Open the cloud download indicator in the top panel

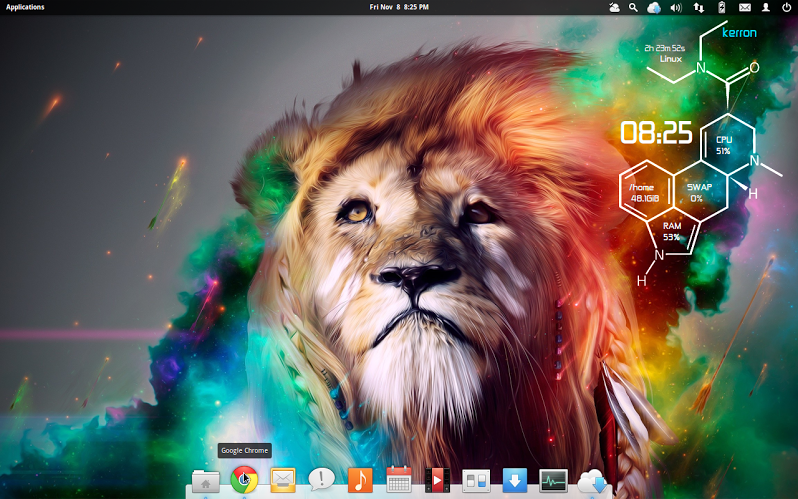[654, 7]
